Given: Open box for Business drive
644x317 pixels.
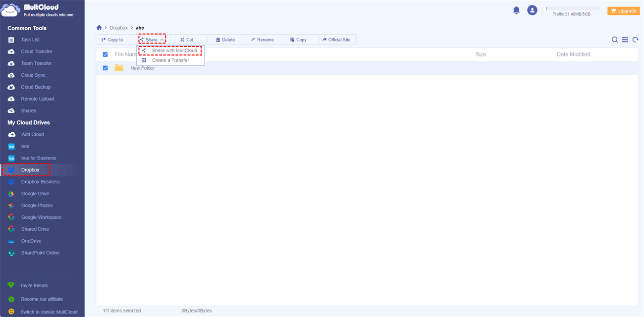Looking at the screenshot, I should point(39,158).
